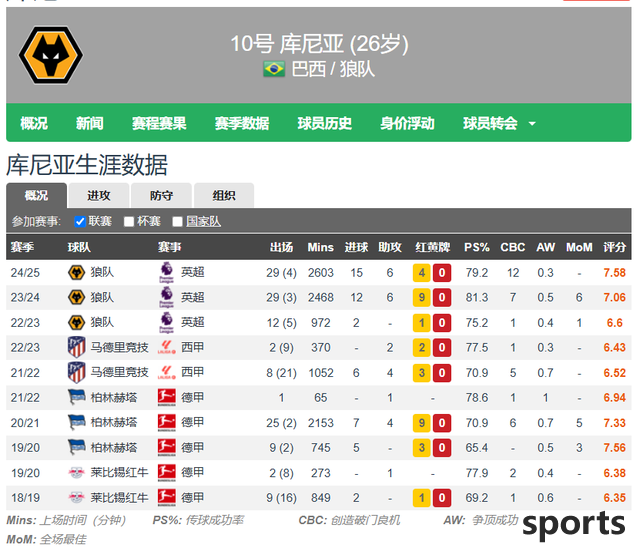Open 马德里竞技 link in 21/22 row
This screenshot has width=640, height=555.
(x=119, y=373)
